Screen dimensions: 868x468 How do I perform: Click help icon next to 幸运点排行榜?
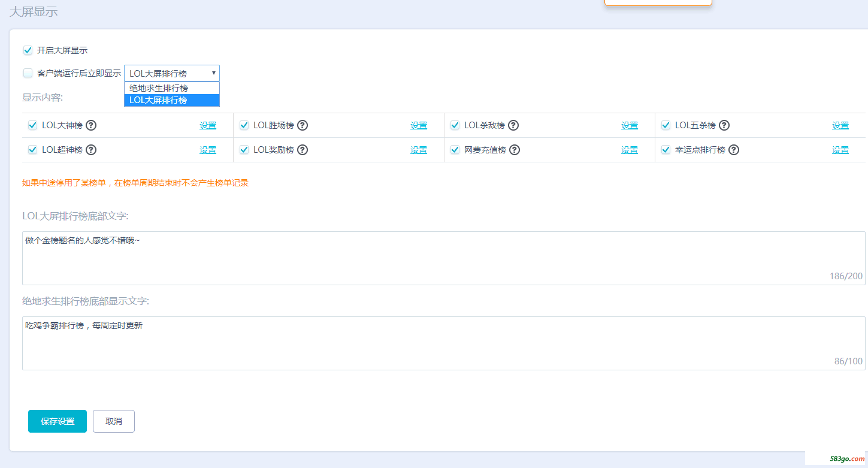734,150
